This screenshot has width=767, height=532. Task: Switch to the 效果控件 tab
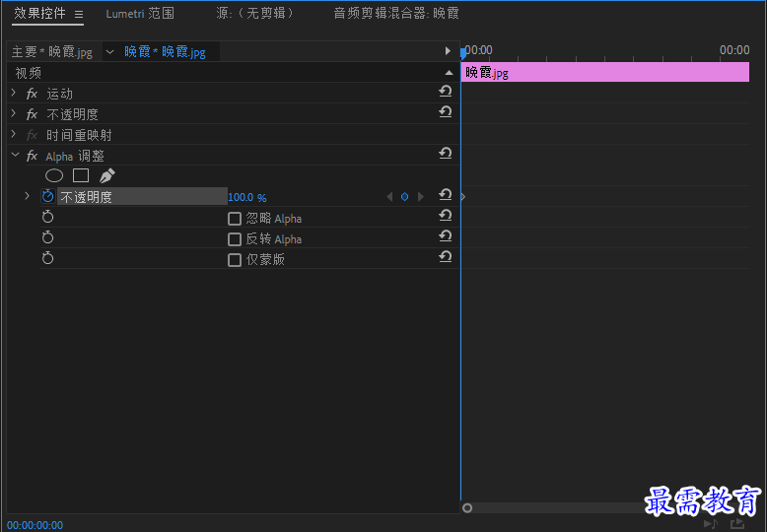39,13
